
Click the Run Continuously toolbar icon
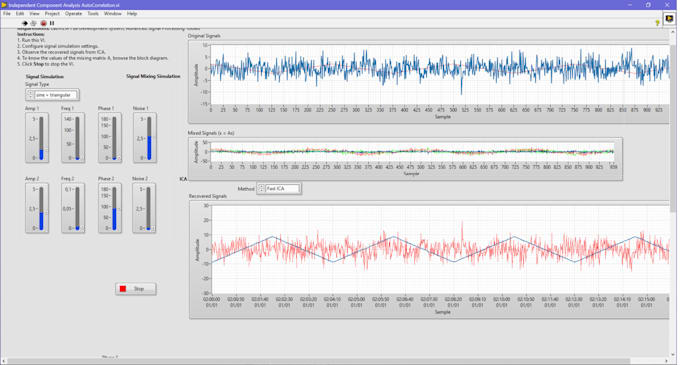click(x=33, y=23)
